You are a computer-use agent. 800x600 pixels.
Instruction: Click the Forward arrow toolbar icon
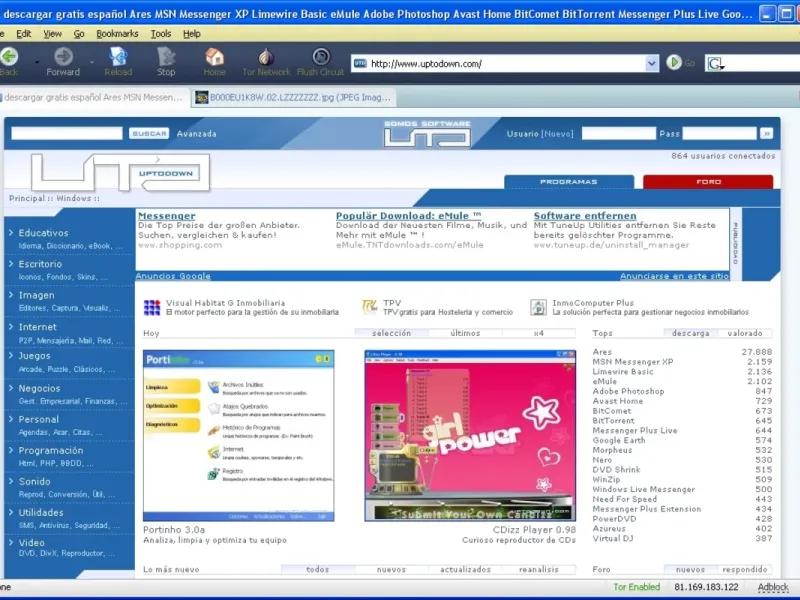(63, 56)
